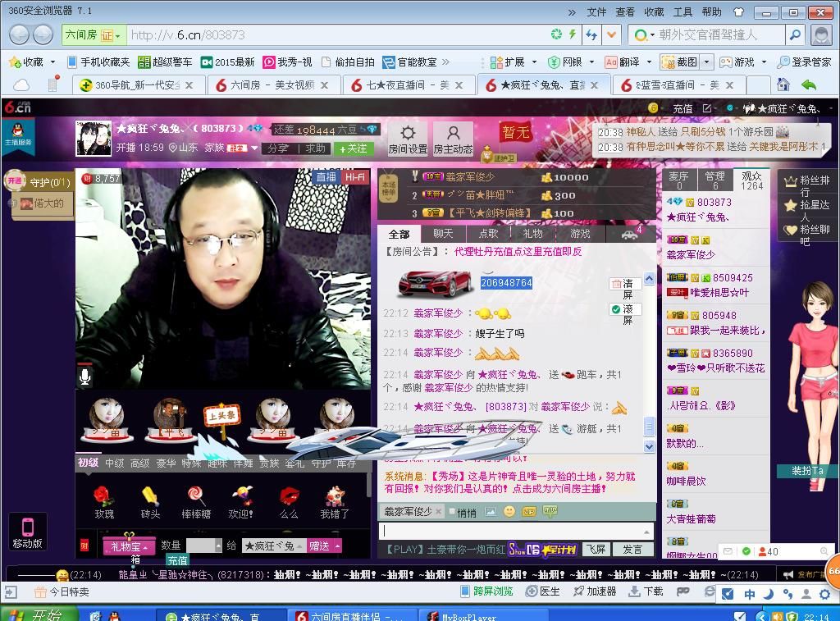Click the 加速器 accelerator rocket icon

tap(595, 591)
